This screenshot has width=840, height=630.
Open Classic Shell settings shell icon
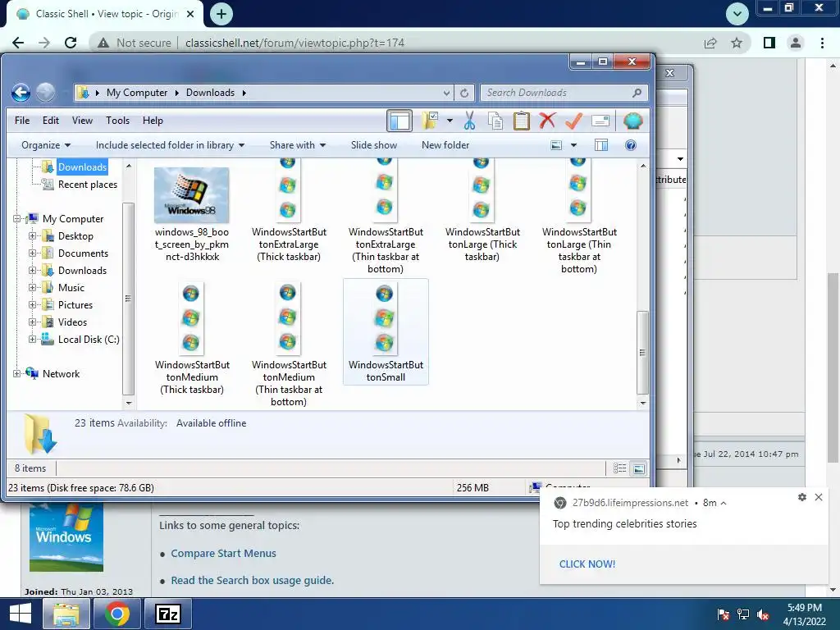(632, 121)
